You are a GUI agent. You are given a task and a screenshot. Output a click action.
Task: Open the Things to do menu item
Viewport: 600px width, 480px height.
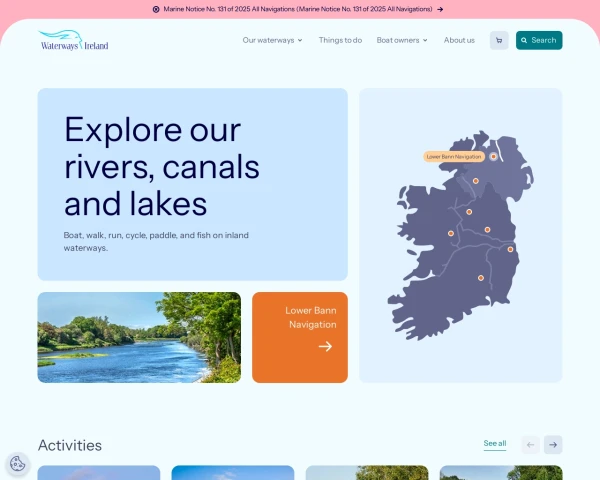(x=340, y=40)
